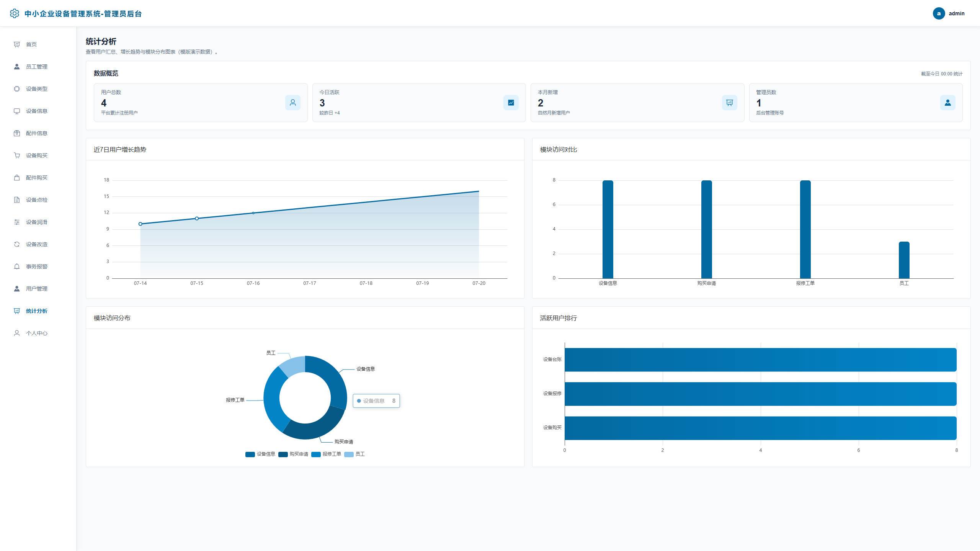The image size is (980, 551).
Task: Click the line chart point above 07-16
Action: pos(253,213)
